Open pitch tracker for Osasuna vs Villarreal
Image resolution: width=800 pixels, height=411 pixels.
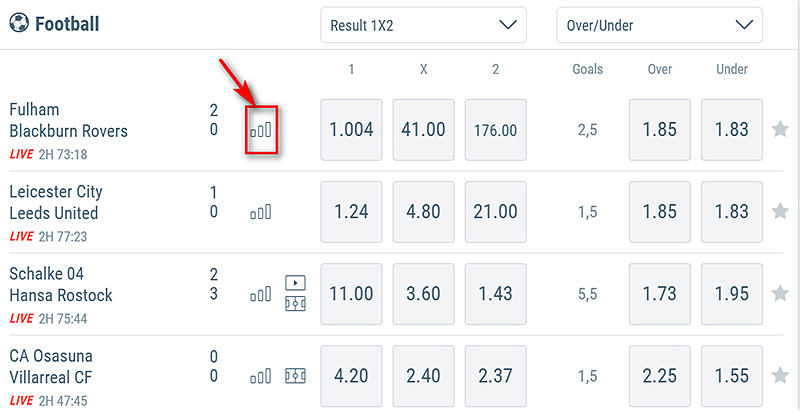point(296,376)
